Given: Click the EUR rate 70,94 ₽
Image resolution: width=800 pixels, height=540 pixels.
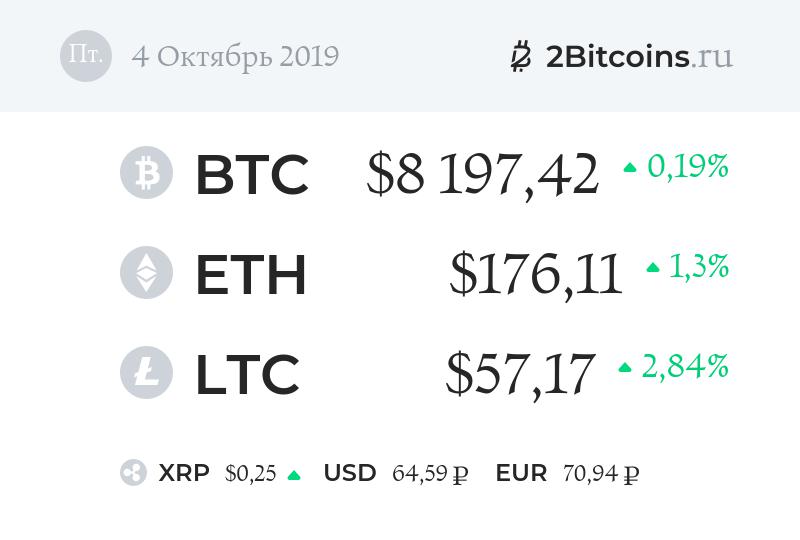Looking at the screenshot, I should pos(602,473).
